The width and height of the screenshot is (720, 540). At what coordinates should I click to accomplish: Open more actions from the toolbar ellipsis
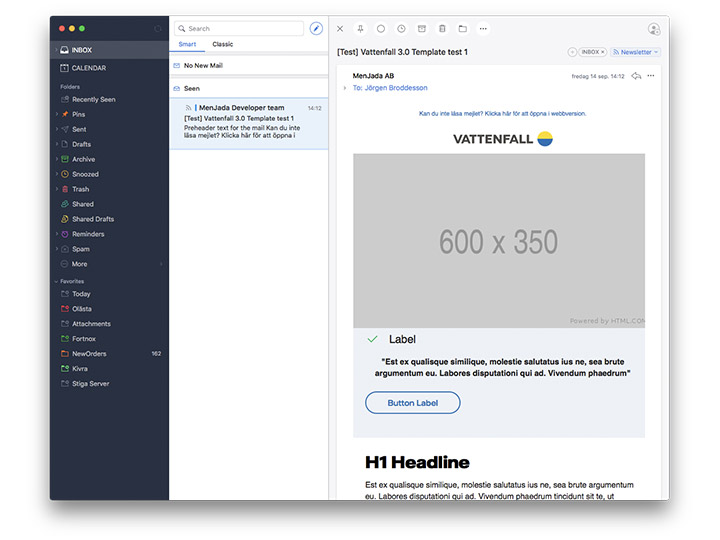pyautogui.click(x=483, y=28)
